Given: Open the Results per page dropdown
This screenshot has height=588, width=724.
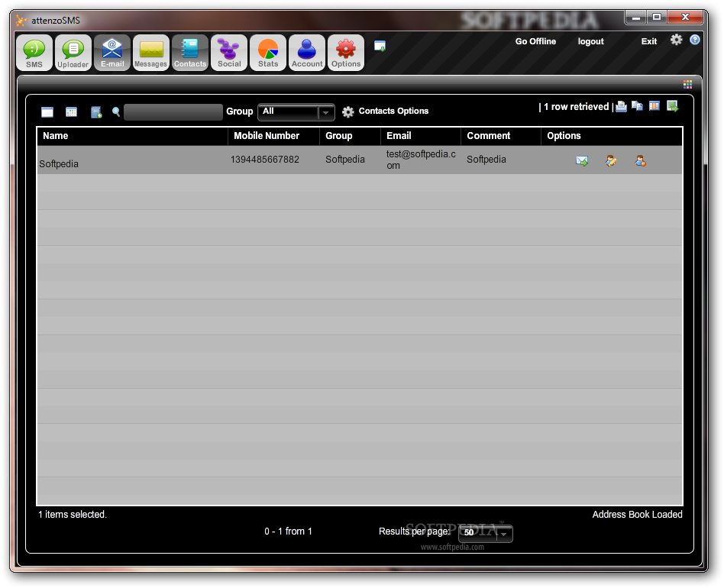Looking at the screenshot, I should pyautogui.click(x=485, y=534).
